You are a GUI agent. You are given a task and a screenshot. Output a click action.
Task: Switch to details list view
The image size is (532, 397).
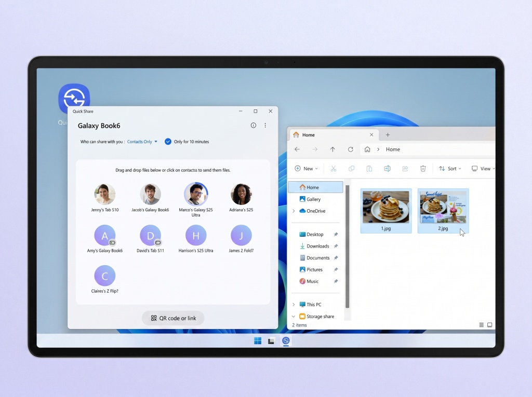481,325
